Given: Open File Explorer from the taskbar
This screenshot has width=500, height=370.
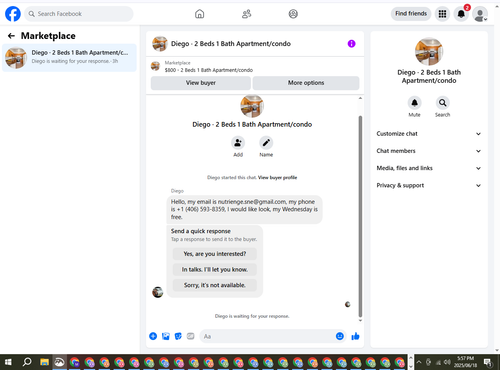Looking at the screenshot, I should [44, 362].
